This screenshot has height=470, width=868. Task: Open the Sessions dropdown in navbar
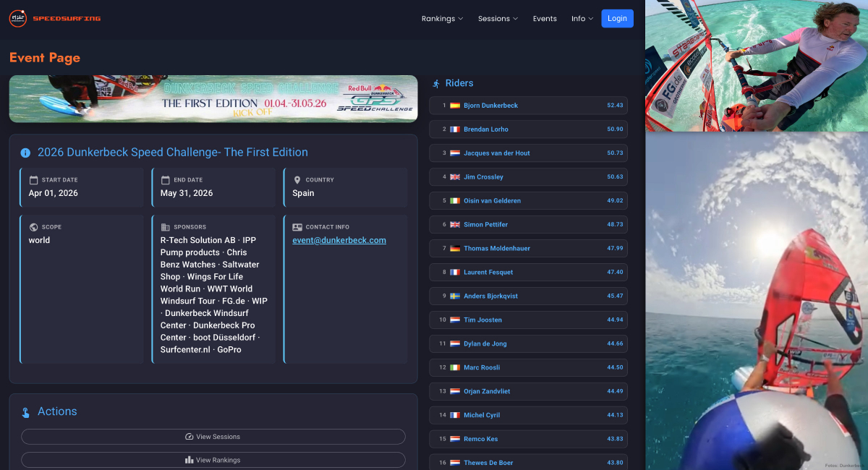(498, 19)
